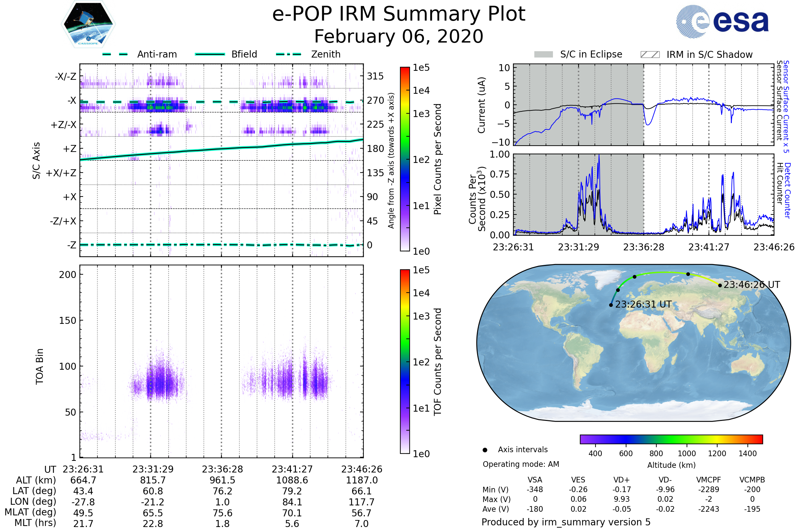Click the Produced by irm_summary version text

click(566, 522)
